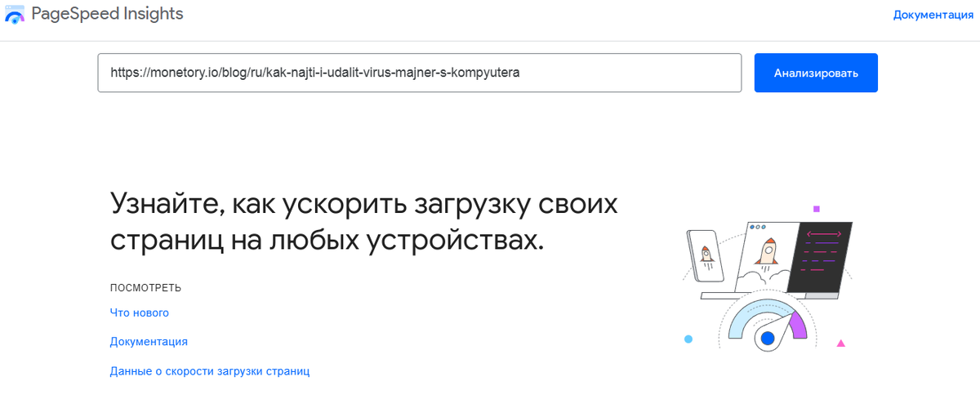Screen dimensions: 980x403
Task: Click the ПОСМОТРЕТЬ section label
Action: click(145, 288)
